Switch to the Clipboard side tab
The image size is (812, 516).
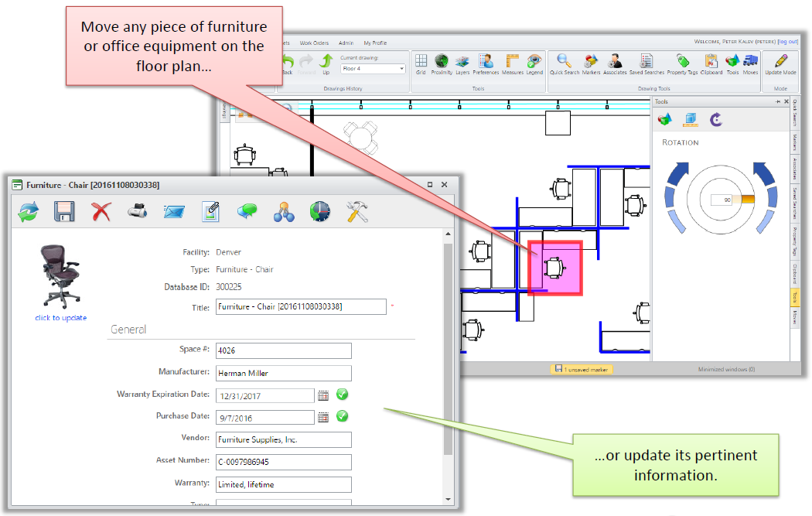click(x=794, y=275)
